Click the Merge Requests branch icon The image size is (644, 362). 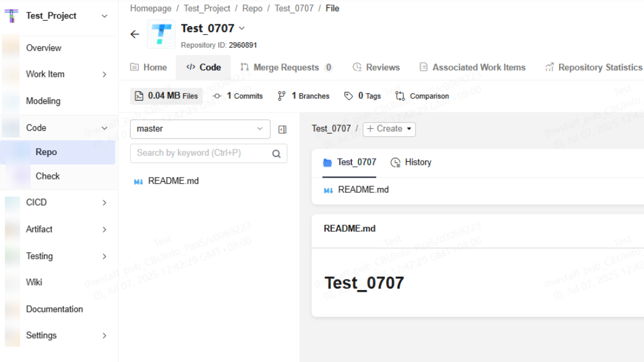point(244,67)
